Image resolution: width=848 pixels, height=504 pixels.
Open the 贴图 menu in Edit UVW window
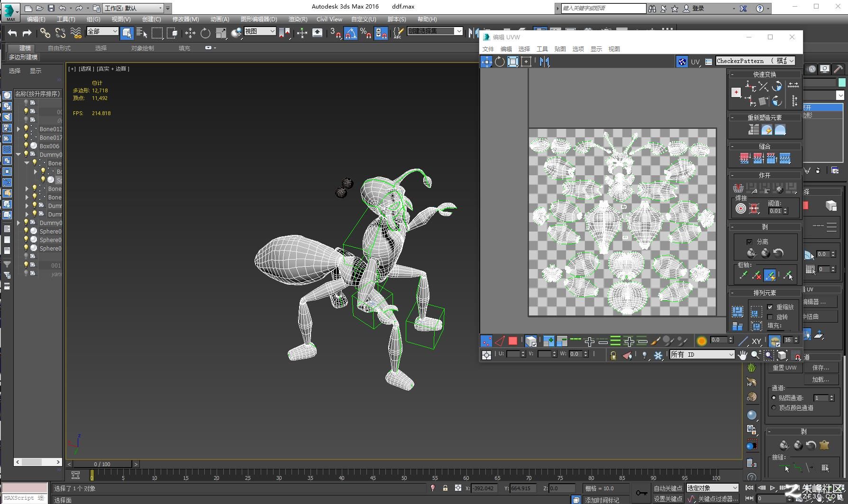pyautogui.click(x=560, y=49)
